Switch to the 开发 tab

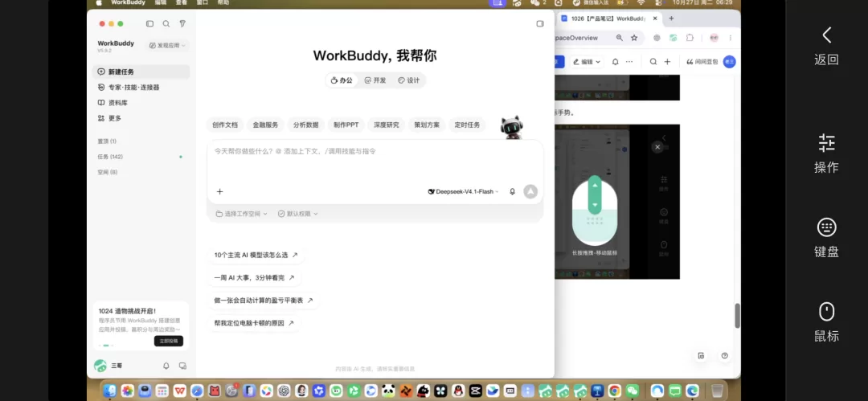pyautogui.click(x=375, y=80)
